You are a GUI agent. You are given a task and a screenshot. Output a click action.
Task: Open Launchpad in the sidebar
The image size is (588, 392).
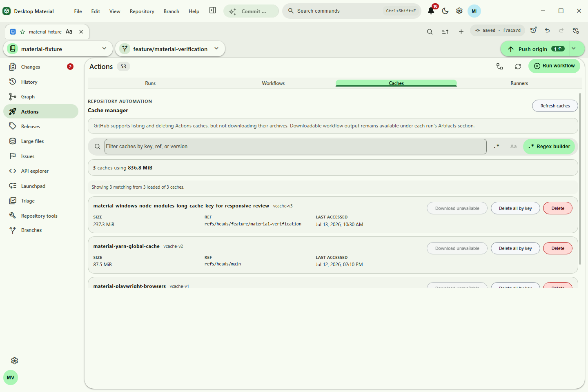coord(41,186)
